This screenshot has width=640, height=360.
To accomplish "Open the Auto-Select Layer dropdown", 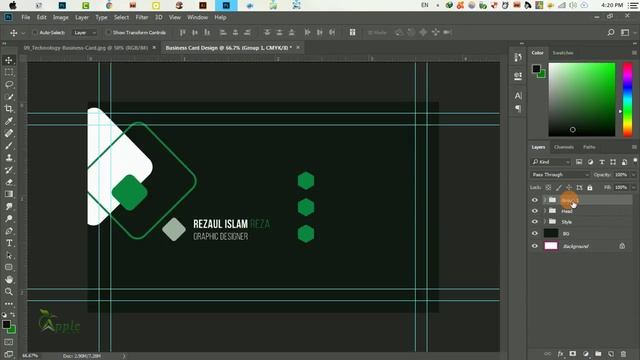I will click(85, 33).
